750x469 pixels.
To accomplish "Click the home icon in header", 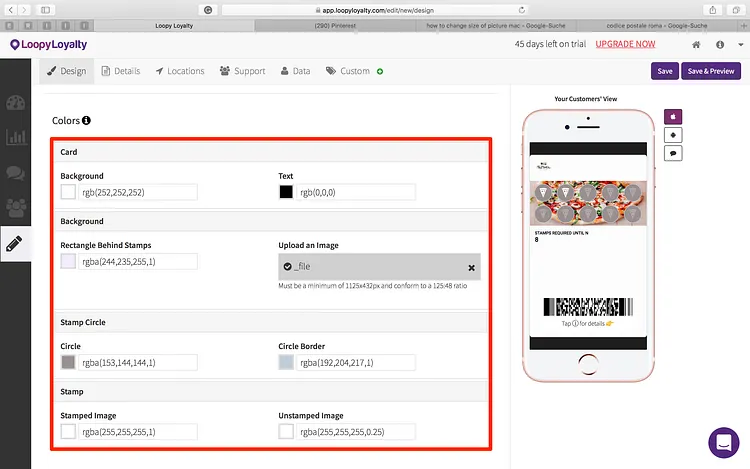I will coord(696,44).
